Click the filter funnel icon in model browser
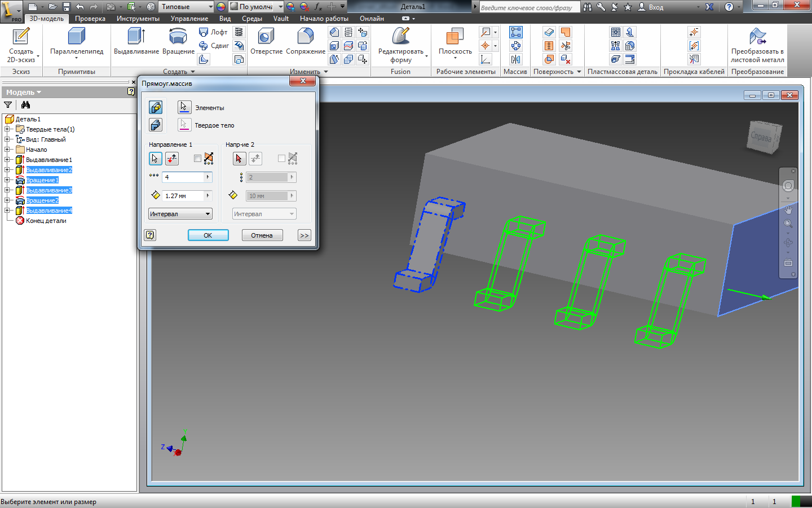Viewport: 812px width, 508px height. (8, 104)
